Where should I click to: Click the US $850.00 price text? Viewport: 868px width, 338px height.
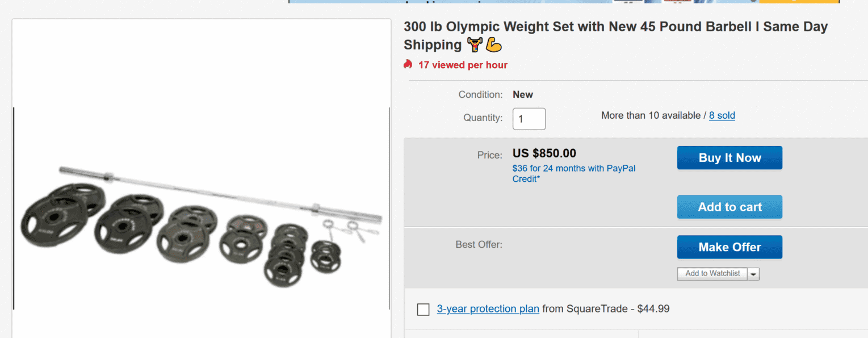pos(544,153)
